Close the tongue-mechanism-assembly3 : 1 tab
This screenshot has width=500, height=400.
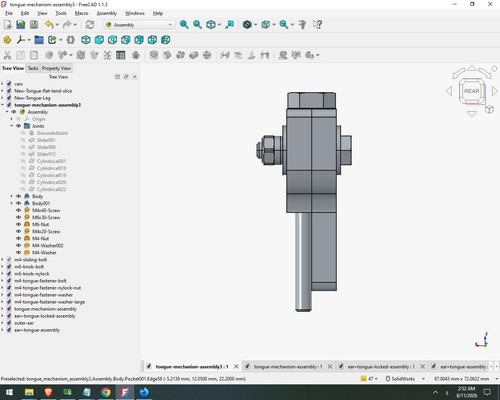(x=236, y=367)
